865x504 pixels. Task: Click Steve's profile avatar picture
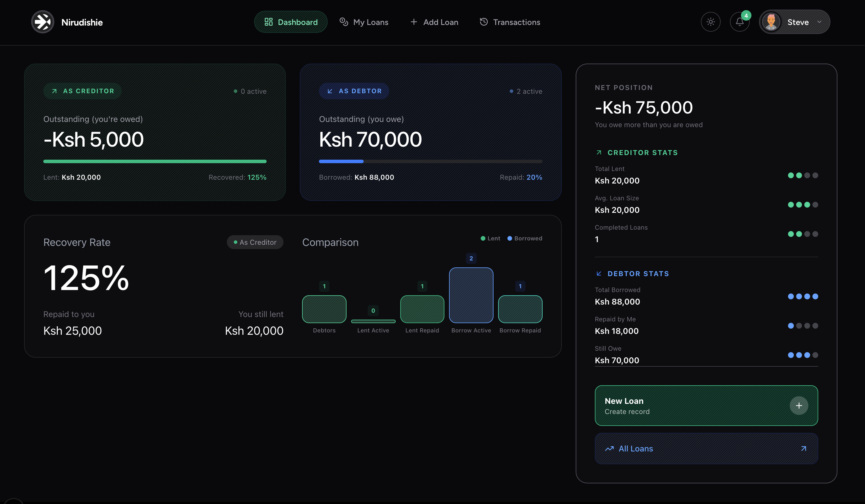pyautogui.click(x=771, y=22)
